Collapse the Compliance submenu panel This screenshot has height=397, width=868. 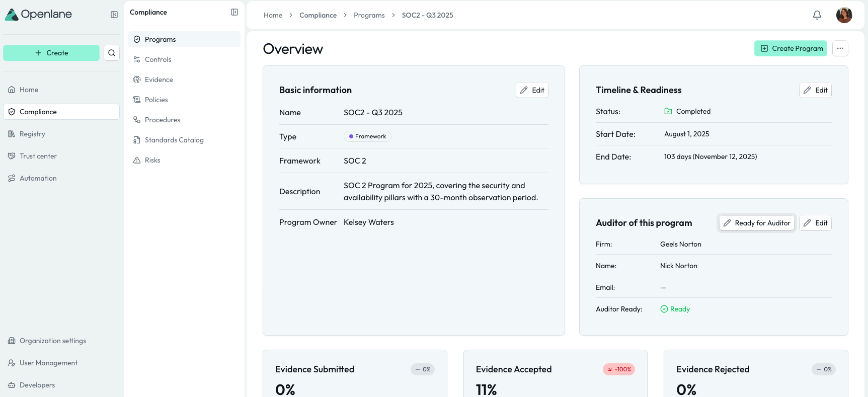[x=234, y=12]
